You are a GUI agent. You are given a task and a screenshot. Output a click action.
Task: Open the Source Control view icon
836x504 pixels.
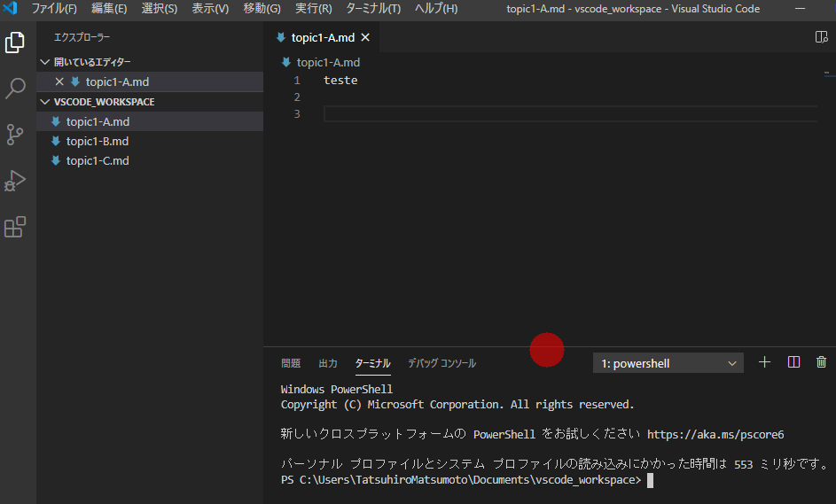(x=15, y=135)
